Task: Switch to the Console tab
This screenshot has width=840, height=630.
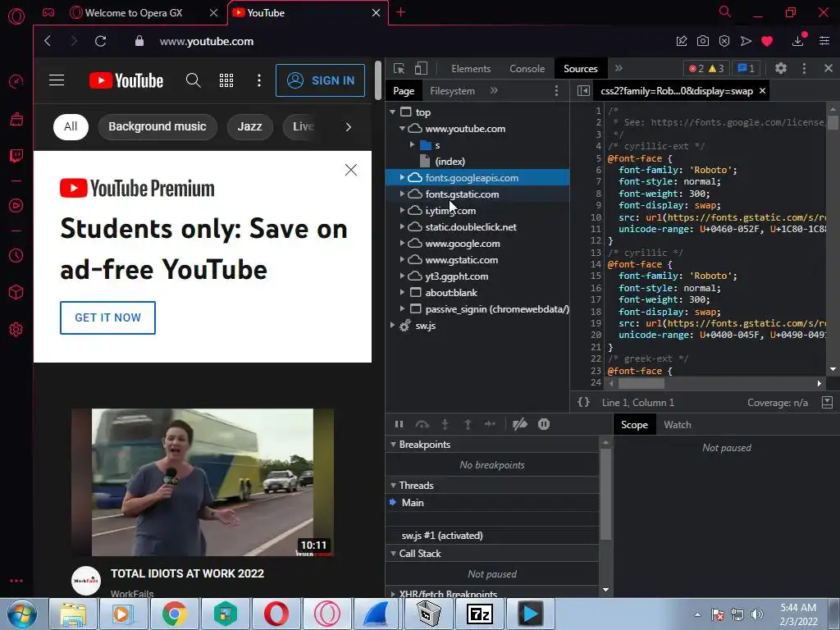Action: [x=527, y=69]
